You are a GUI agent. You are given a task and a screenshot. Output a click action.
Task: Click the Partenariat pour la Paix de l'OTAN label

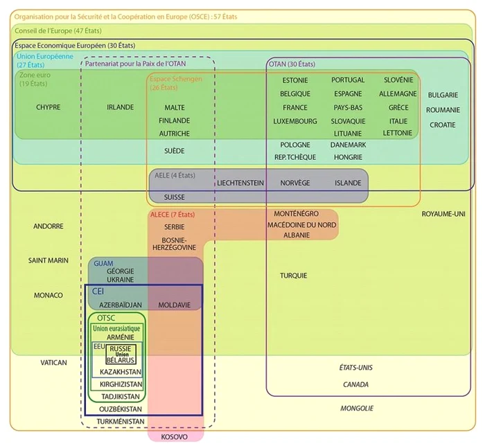click(136, 64)
